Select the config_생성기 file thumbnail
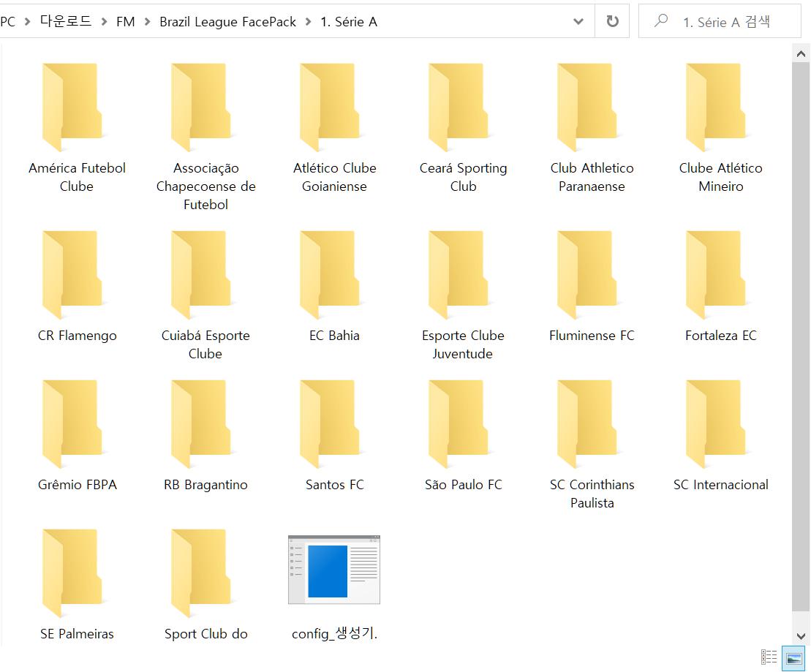811x672 pixels. coord(334,570)
